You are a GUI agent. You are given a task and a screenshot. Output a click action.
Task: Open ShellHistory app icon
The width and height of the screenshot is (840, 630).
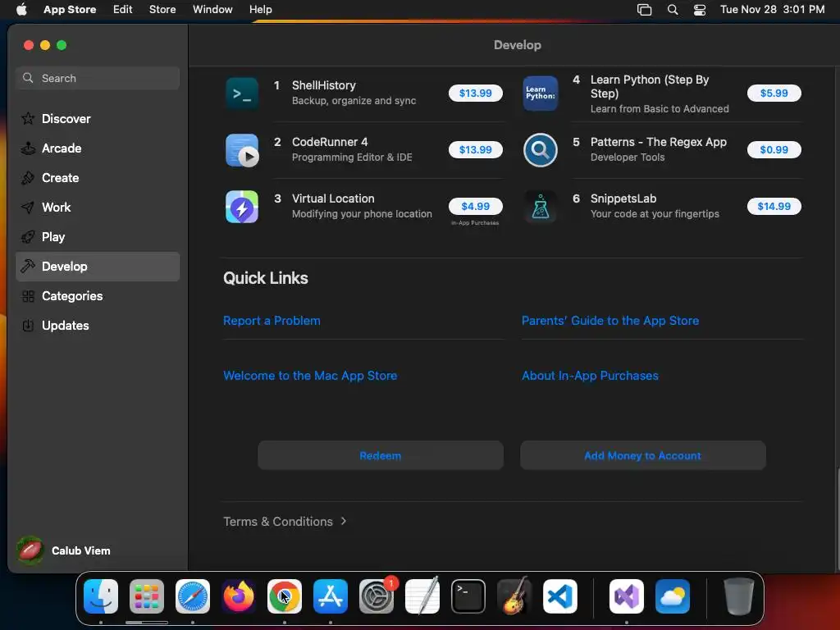click(242, 94)
